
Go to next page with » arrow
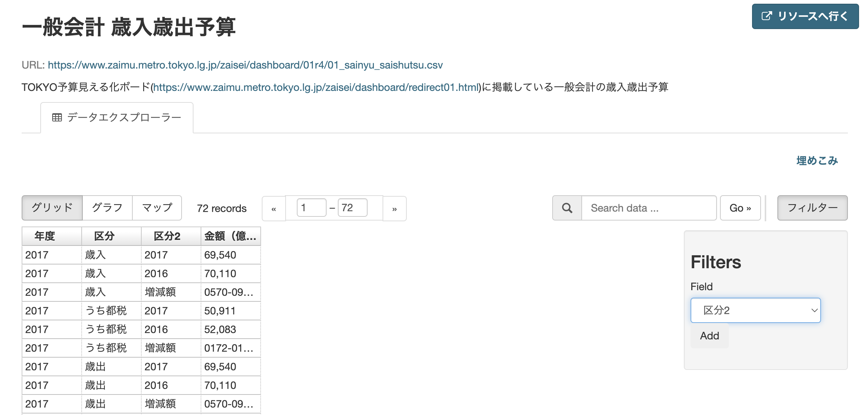394,209
